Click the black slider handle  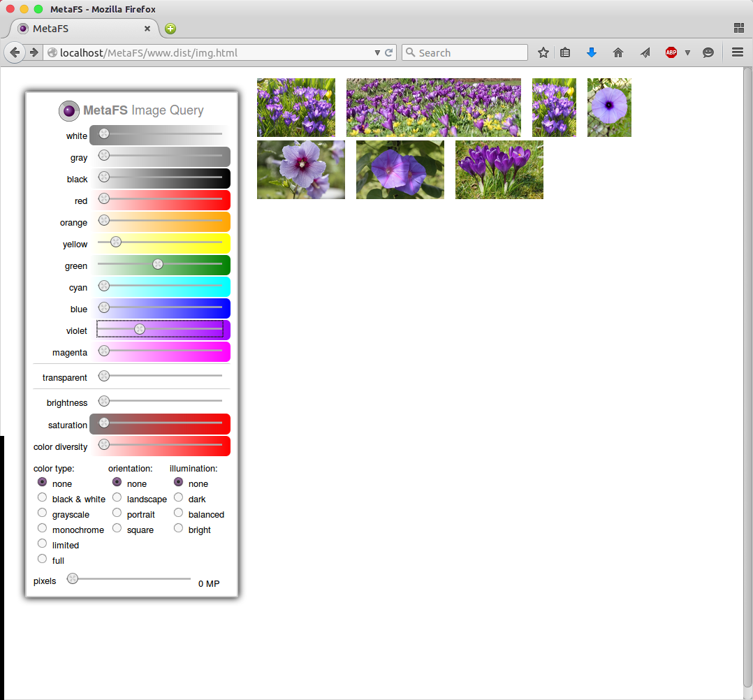click(103, 177)
